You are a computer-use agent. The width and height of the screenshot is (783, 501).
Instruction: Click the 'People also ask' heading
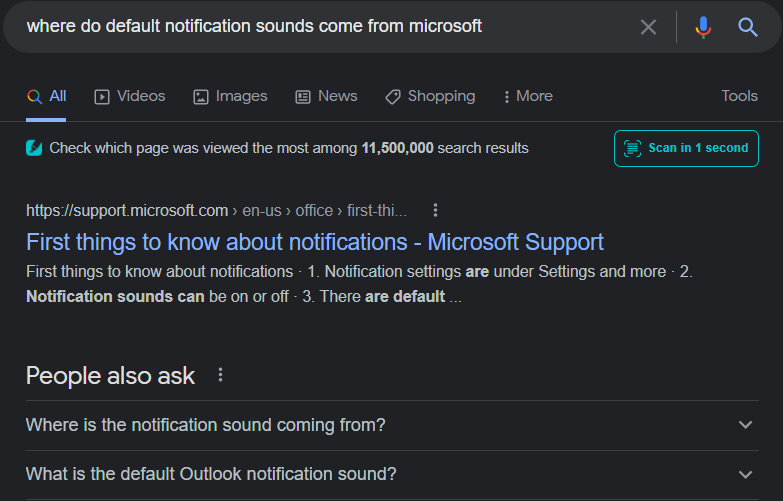110,376
